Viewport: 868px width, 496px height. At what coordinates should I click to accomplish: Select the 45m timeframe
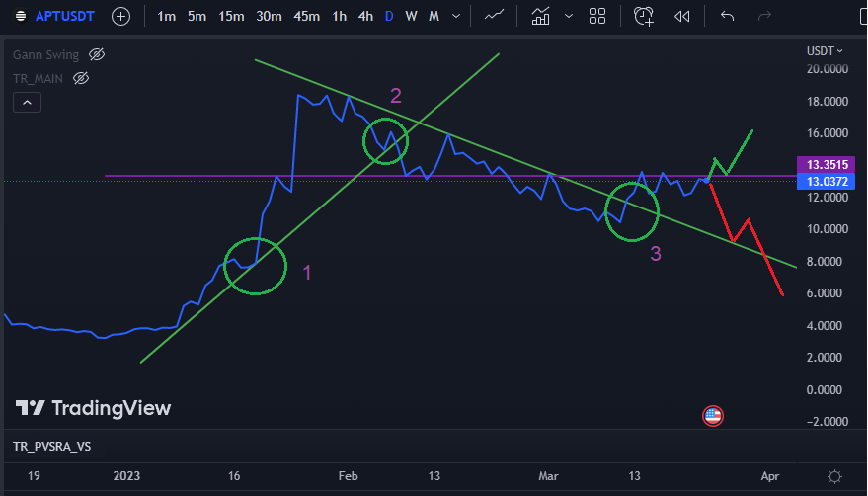(306, 16)
